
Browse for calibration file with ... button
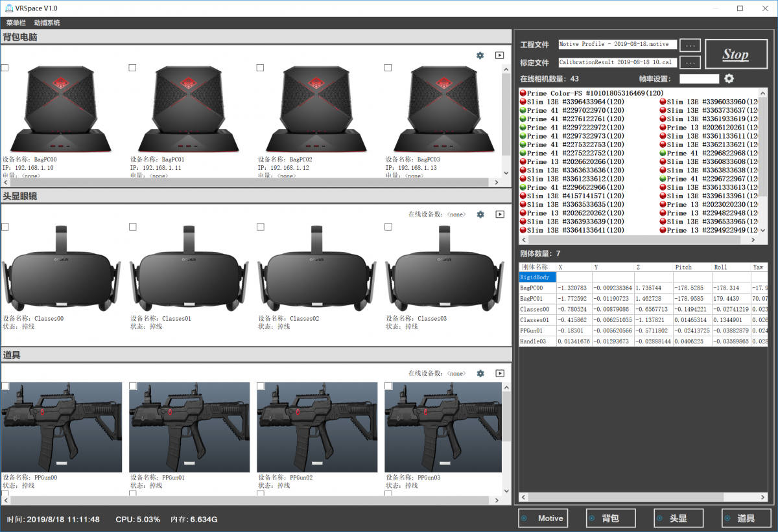coord(690,63)
